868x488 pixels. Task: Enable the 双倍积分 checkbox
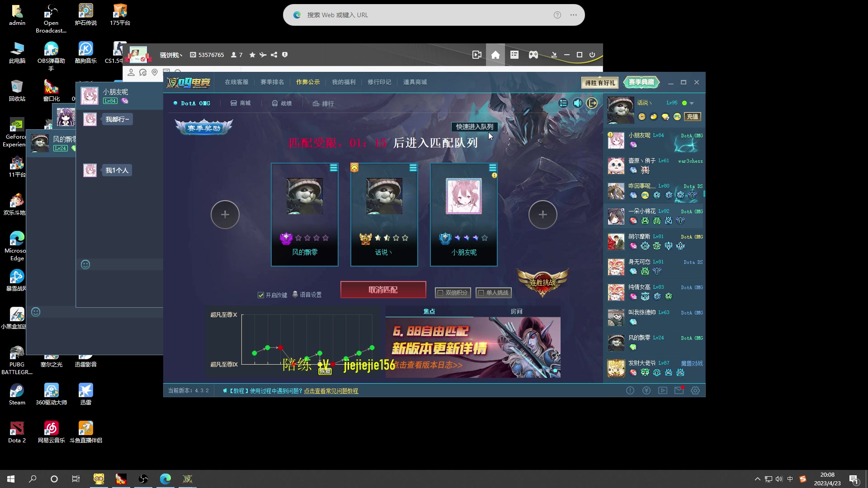(440, 293)
